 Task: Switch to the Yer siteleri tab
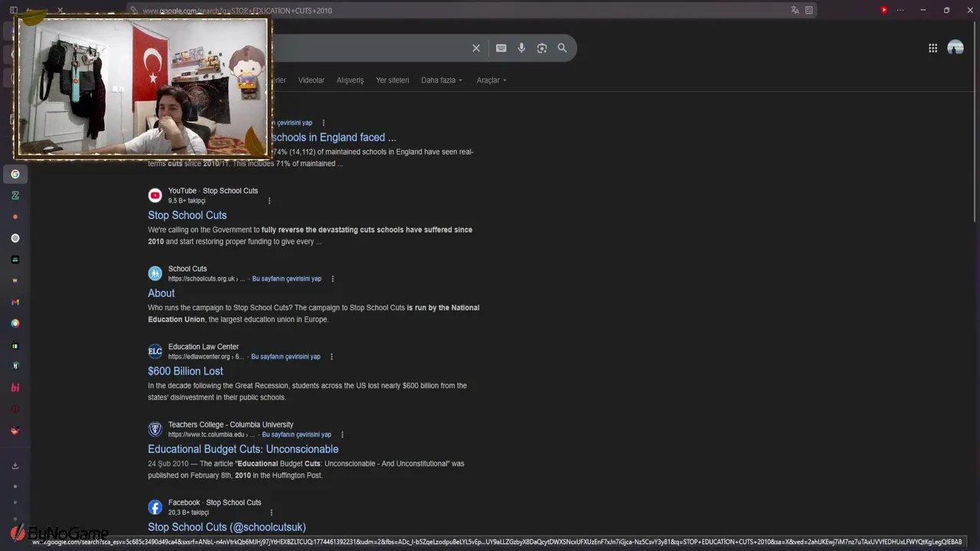pyautogui.click(x=392, y=80)
